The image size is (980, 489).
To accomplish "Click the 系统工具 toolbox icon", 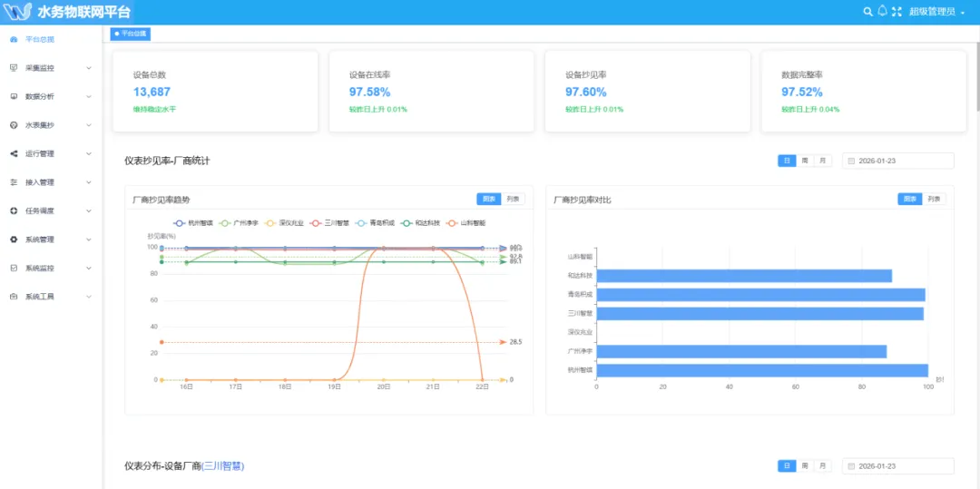I will pos(14,297).
